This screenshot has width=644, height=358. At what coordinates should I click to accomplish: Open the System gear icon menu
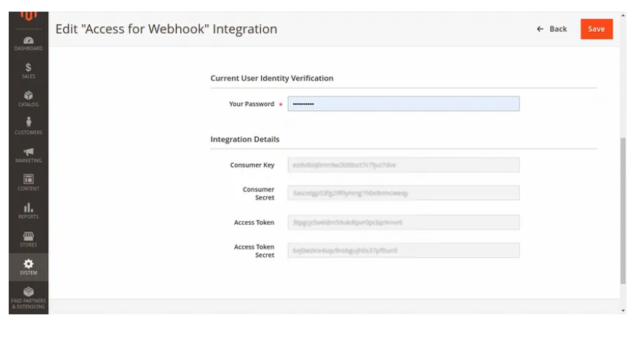28,267
